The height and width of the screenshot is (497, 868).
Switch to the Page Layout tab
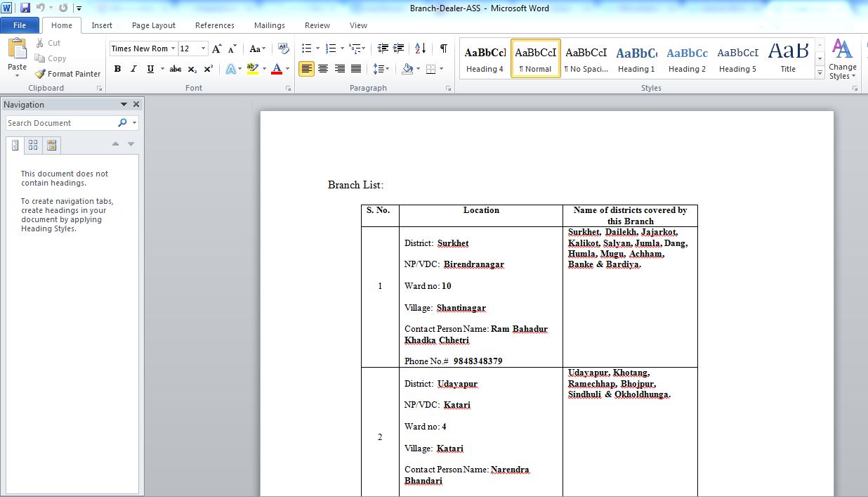(x=154, y=25)
